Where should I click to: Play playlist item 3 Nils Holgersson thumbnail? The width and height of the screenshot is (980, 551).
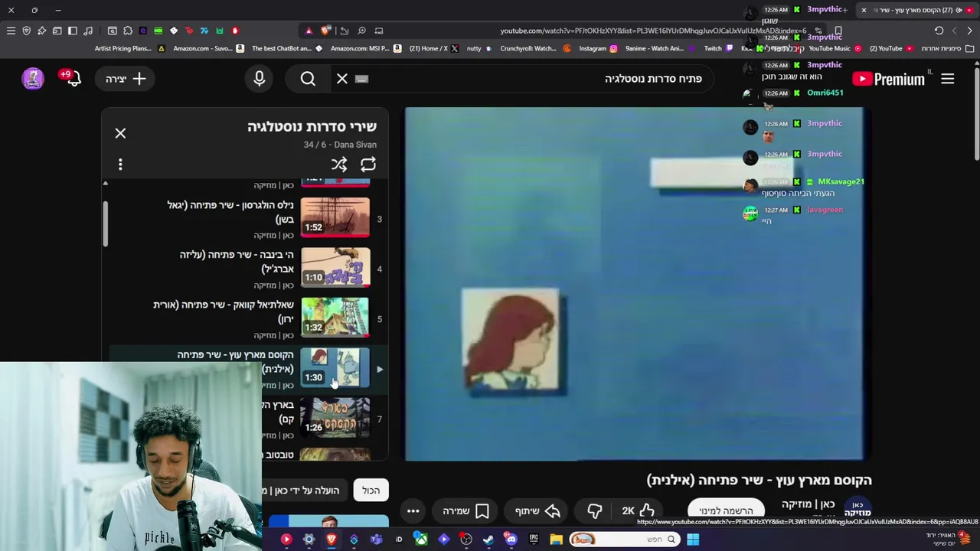point(335,217)
